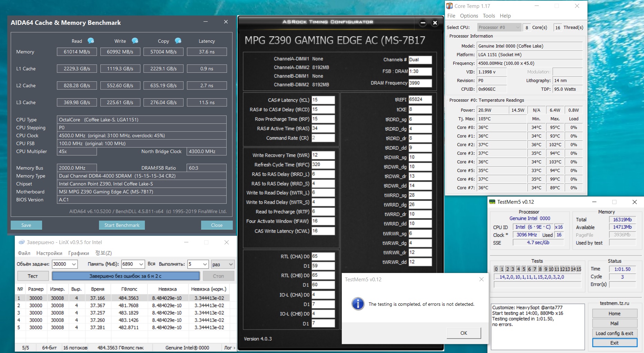Viewport: 644px width, 353px height.
Task: Sort LinX results by ГФлопс column
Action: tap(129, 289)
